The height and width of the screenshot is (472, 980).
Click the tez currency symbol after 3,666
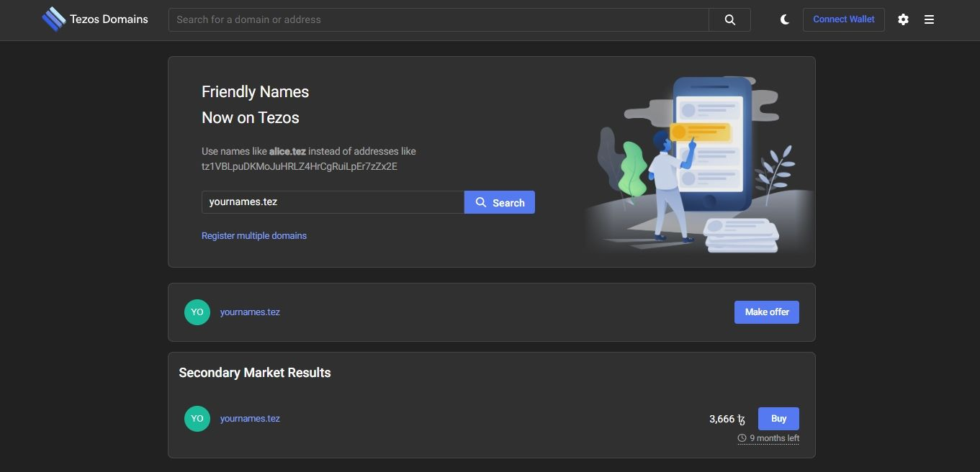tap(742, 419)
